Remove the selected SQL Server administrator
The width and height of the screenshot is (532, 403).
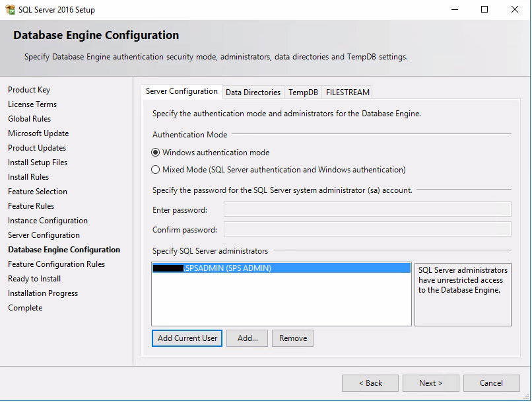(292, 338)
